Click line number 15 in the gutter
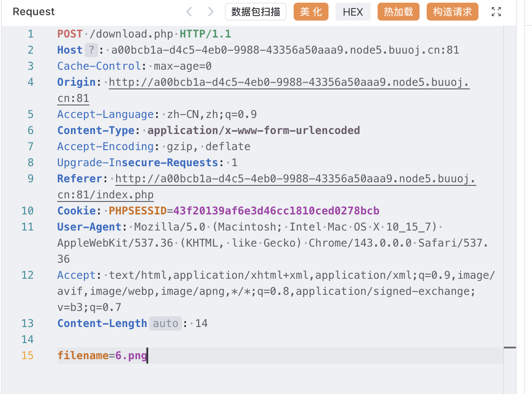This screenshot has width=532, height=394. (28, 356)
